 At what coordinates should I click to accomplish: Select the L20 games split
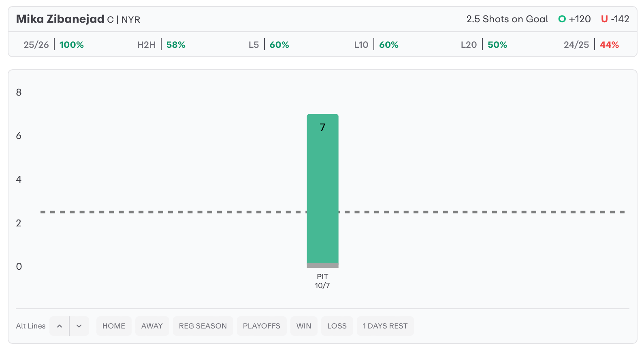484,45
